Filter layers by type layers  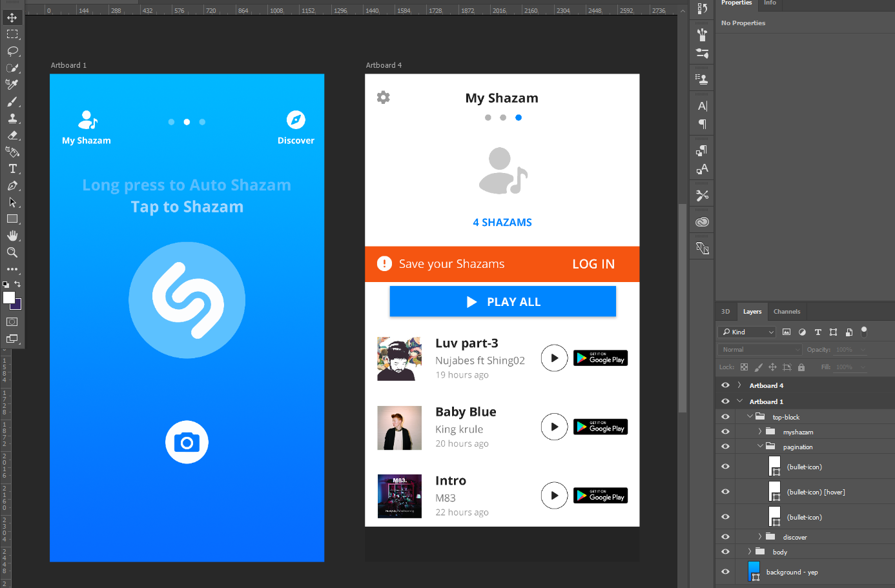tap(818, 332)
